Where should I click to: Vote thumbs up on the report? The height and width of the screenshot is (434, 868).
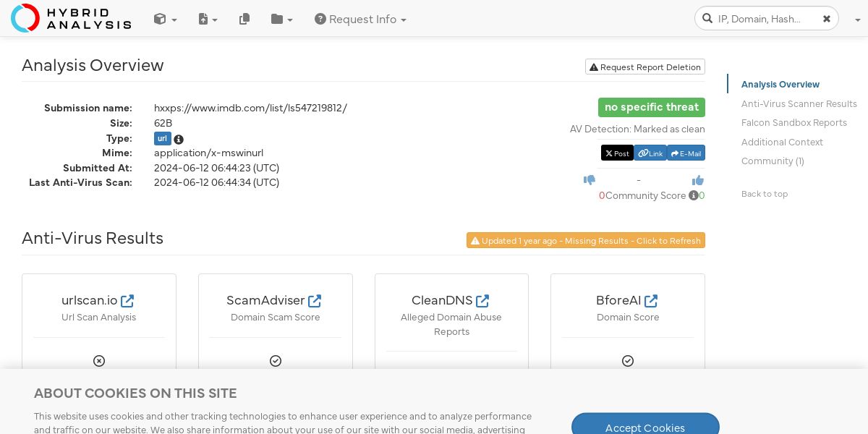coord(698,180)
